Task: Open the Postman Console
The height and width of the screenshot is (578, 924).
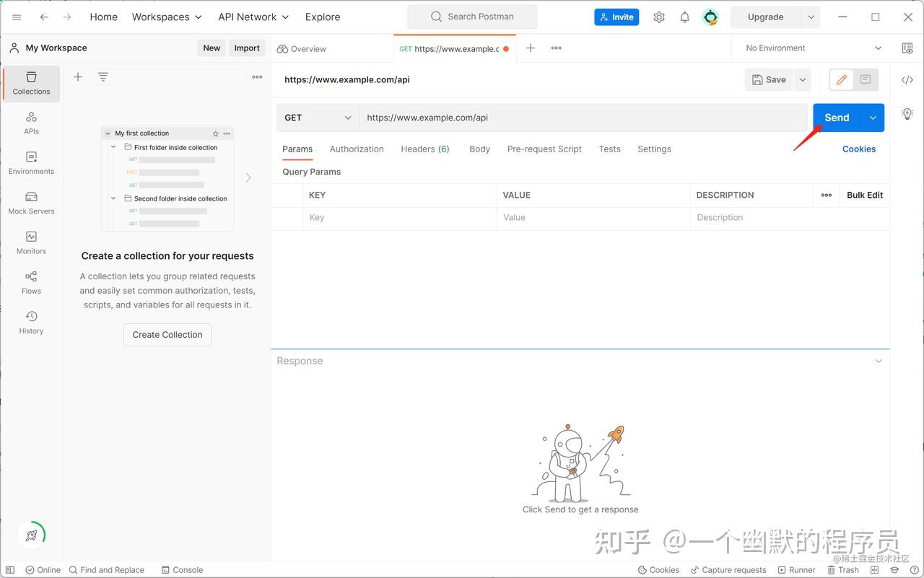Action: 182,569
